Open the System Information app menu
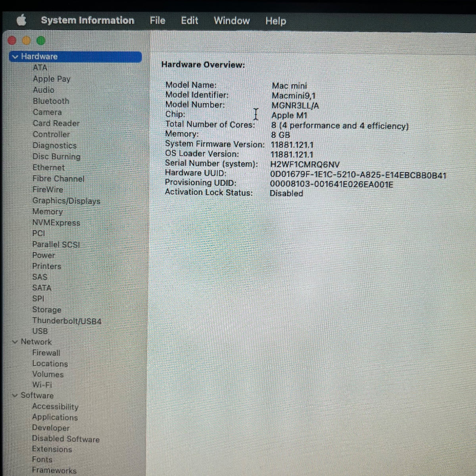 (x=87, y=20)
